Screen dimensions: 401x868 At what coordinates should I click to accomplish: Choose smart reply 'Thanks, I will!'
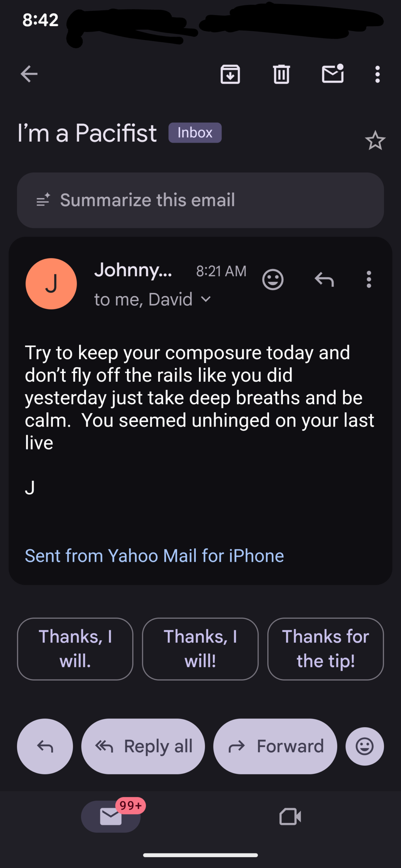200,649
